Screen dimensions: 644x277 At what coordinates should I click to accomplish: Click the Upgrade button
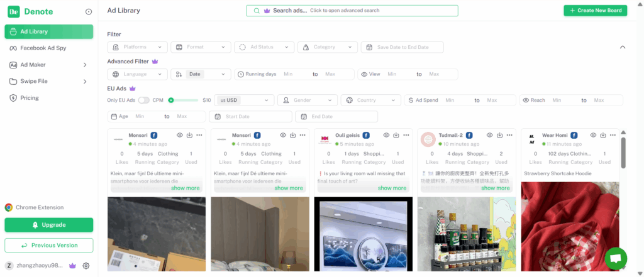pyautogui.click(x=49, y=225)
